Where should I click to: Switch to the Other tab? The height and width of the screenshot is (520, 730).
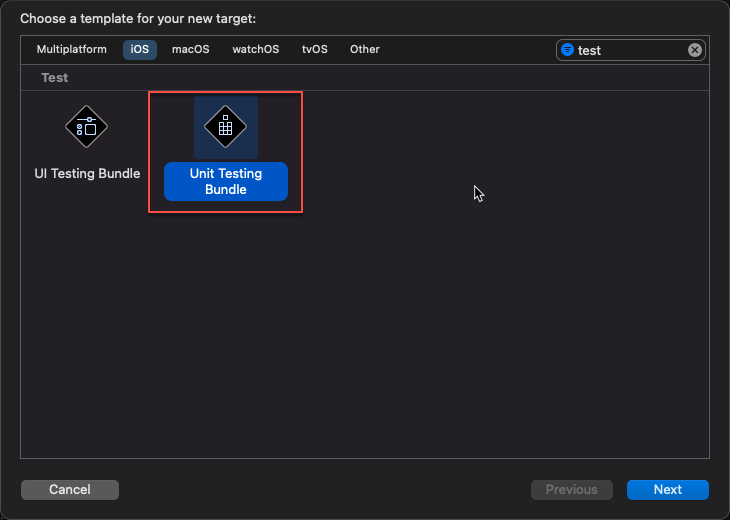click(365, 49)
